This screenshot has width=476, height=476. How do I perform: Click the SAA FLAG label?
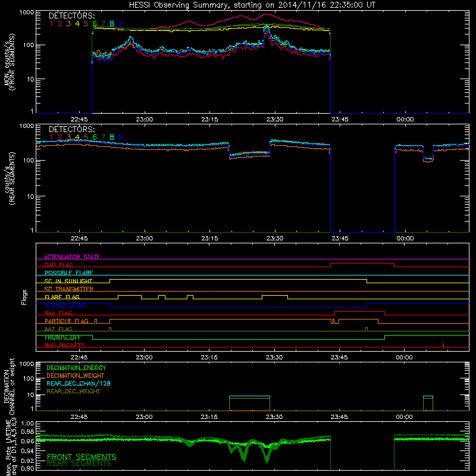pos(58,313)
